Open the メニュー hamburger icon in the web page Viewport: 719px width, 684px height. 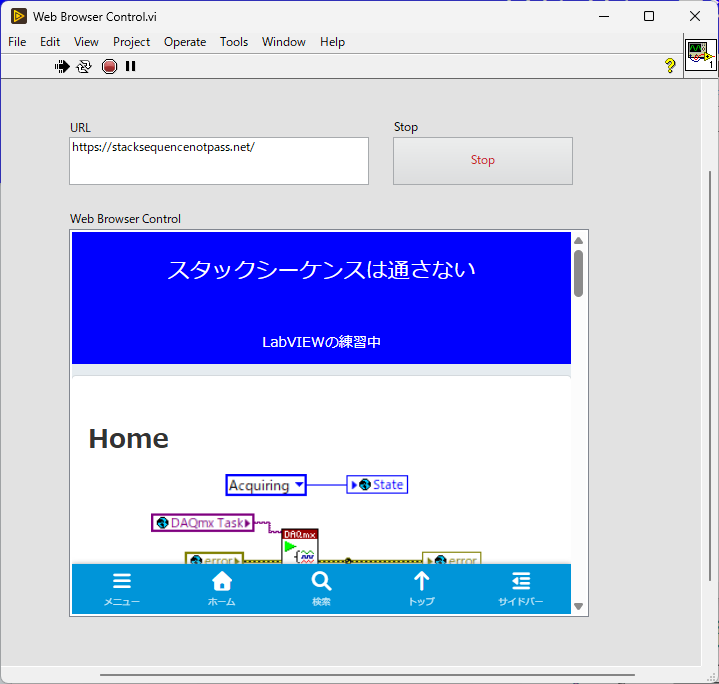(x=122, y=581)
